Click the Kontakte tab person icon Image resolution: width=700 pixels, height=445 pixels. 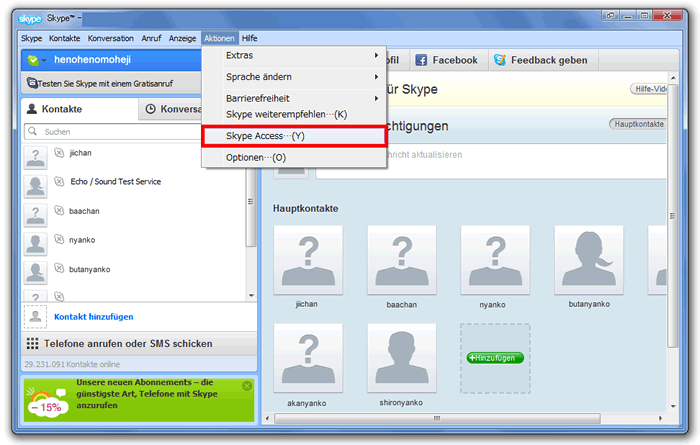tap(32, 108)
